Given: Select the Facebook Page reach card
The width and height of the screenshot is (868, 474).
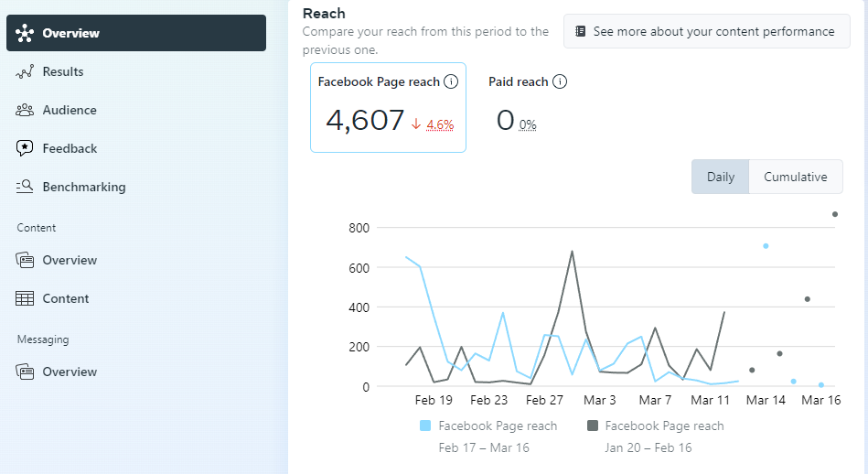Looking at the screenshot, I should [x=388, y=107].
